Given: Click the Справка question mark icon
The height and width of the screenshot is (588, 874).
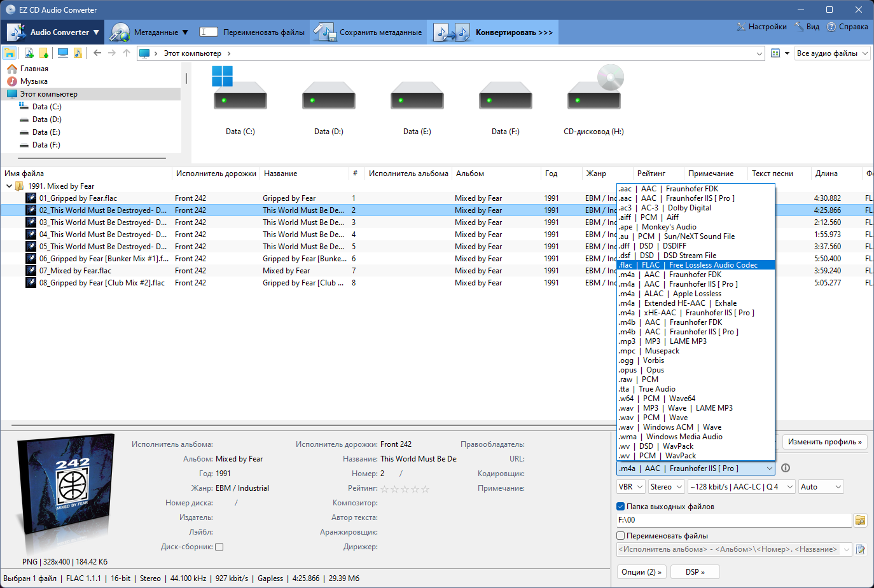Looking at the screenshot, I should pos(831,27).
